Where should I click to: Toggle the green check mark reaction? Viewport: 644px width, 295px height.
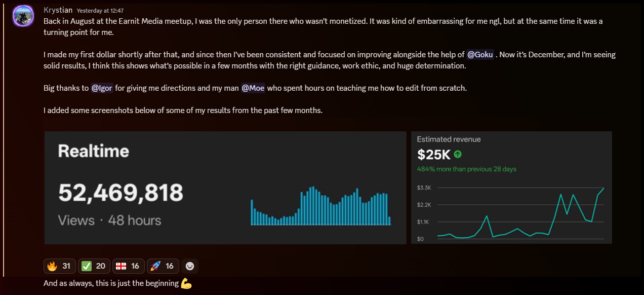pyautogui.click(x=94, y=266)
